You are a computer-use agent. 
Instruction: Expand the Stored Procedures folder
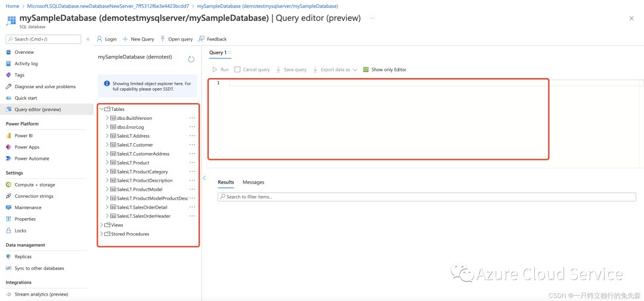coord(101,234)
